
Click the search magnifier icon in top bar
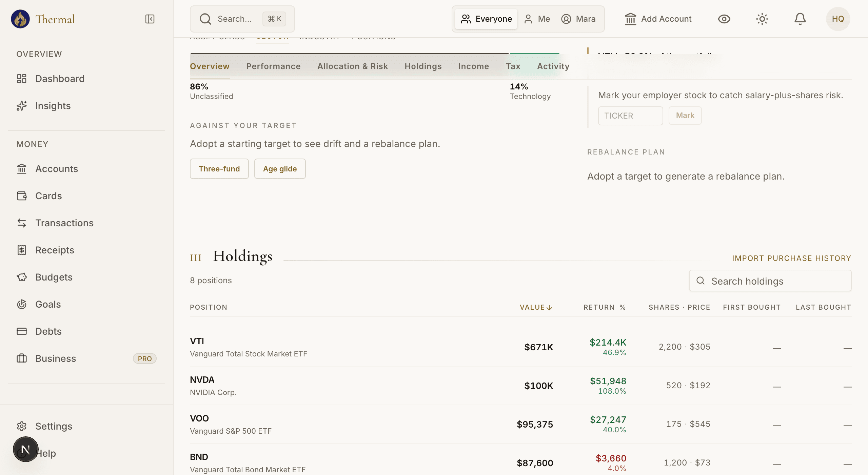coord(205,19)
